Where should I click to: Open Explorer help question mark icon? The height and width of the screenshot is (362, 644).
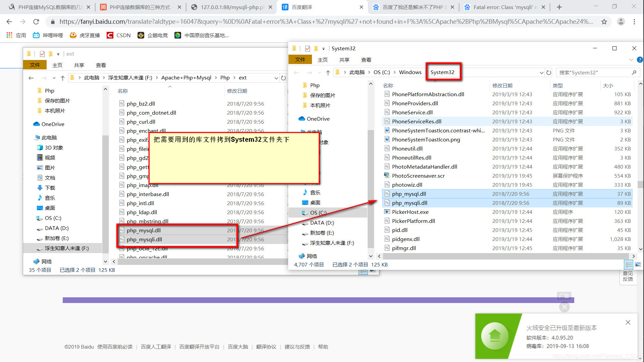point(639,60)
